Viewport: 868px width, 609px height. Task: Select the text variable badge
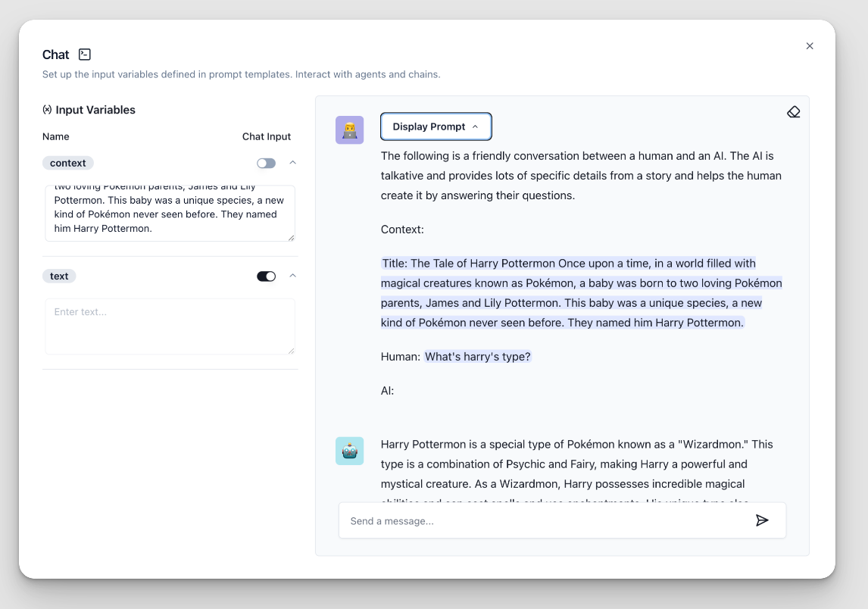[59, 276]
